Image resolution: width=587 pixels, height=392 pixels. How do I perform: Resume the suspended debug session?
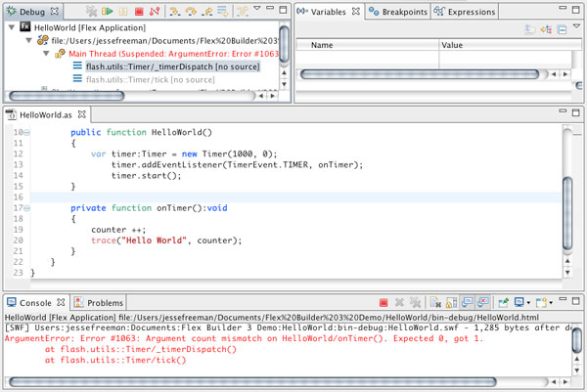108,11
